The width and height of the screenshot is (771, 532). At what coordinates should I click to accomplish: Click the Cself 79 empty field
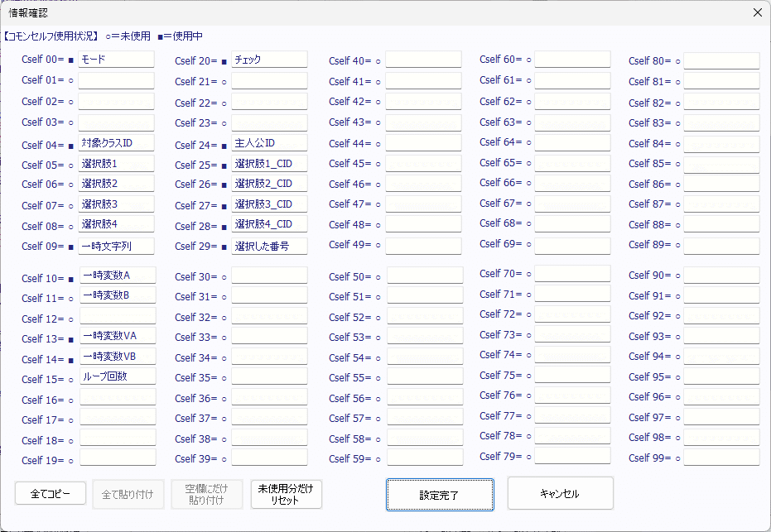(x=572, y=456)
